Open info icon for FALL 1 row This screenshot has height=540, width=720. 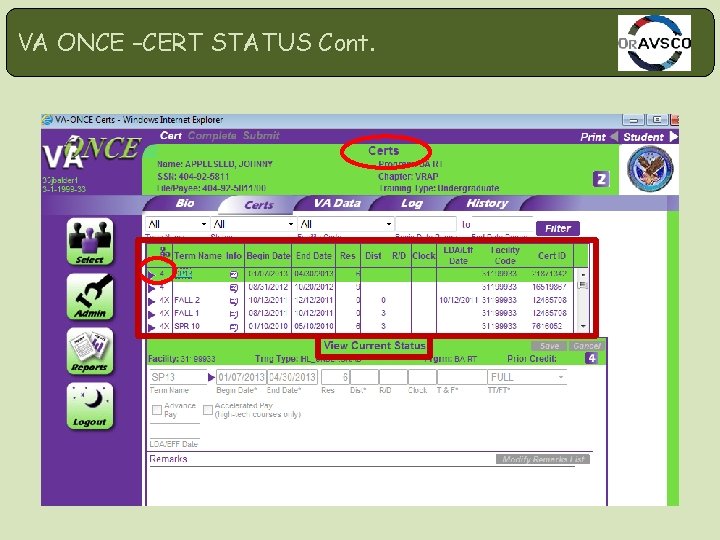[x=234, y=314]
